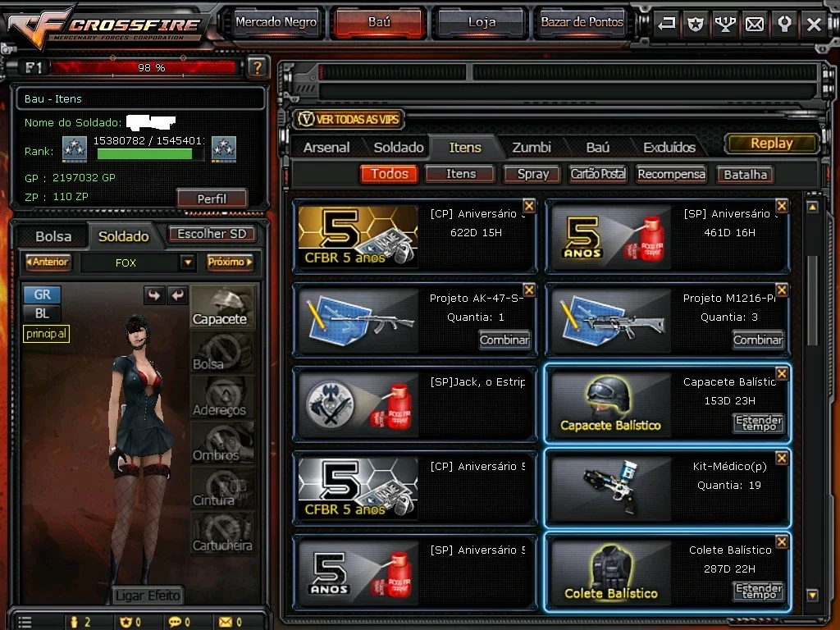Select the Capacete equipment slot
This screenshot has width=840, height=630.
point(222,307)
